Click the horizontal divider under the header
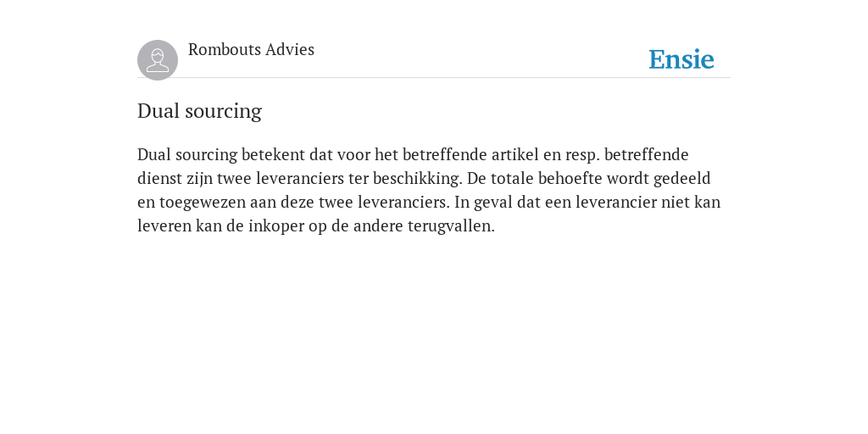 point(434,78)
